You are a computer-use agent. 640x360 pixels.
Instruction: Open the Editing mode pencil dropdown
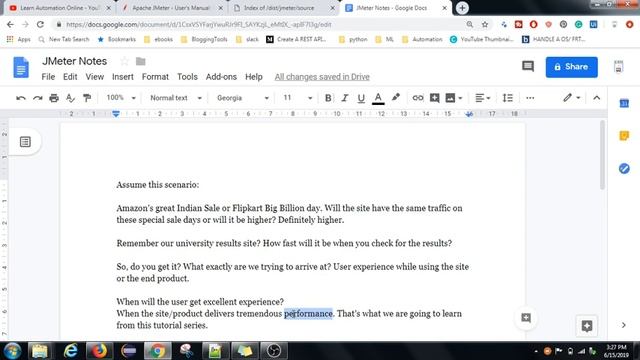pyautogui.click(x=571, y=98)
